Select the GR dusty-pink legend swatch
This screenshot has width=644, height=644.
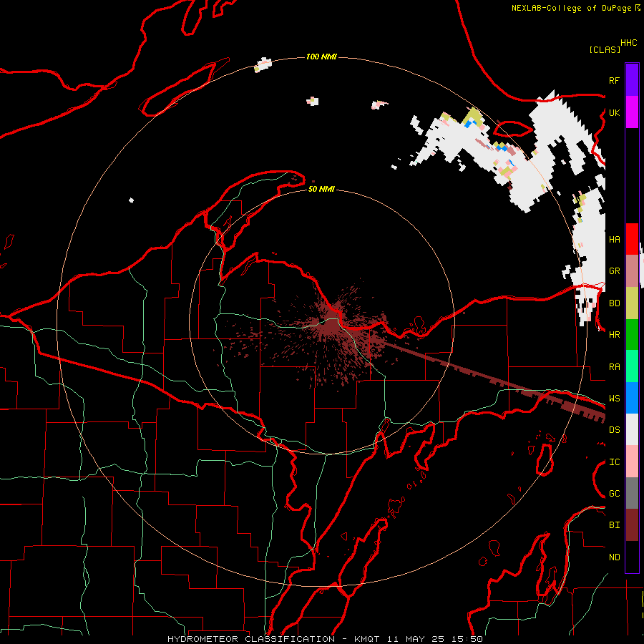tap(632, 271)
